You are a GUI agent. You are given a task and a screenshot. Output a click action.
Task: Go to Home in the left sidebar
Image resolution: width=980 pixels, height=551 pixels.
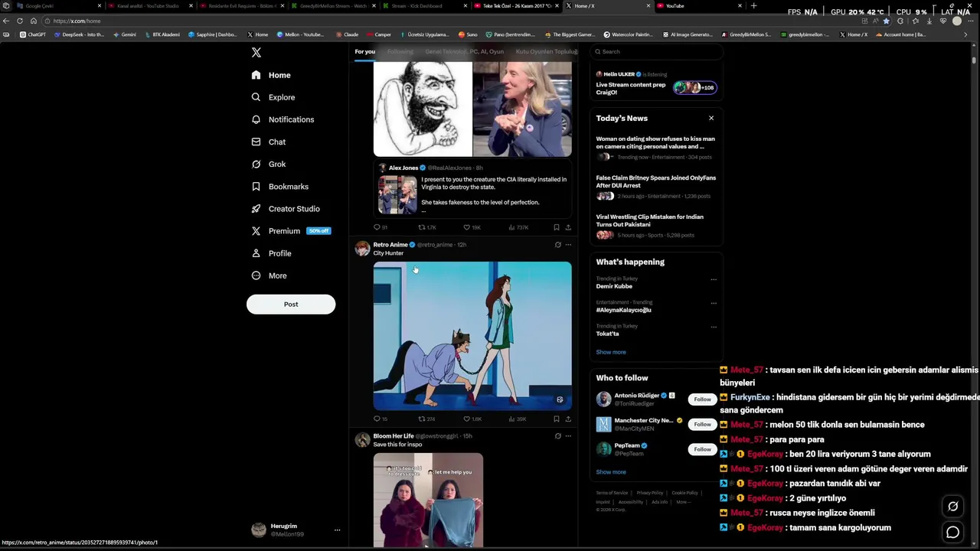pos(271,75)
